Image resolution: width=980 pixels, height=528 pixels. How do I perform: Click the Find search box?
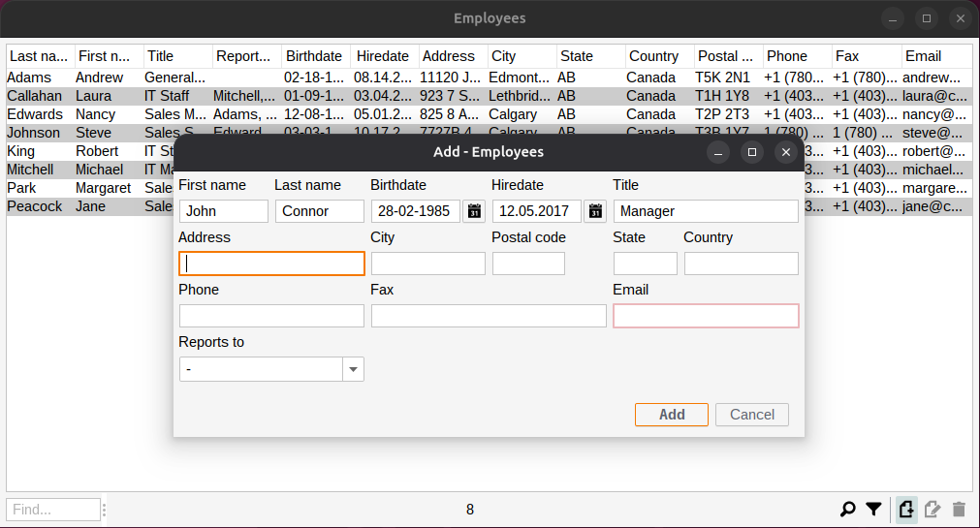click(x=53, y=510)
